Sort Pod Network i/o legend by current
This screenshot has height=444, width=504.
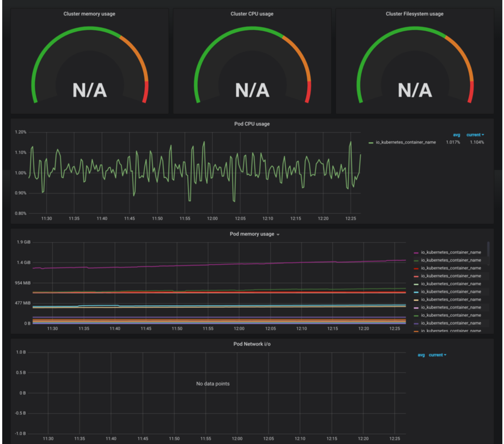[437, 355]
